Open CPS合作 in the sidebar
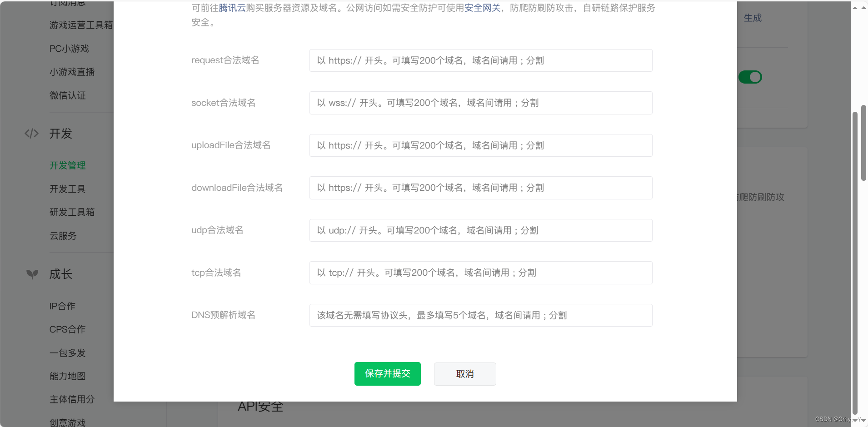 click(x=67, y=329)
